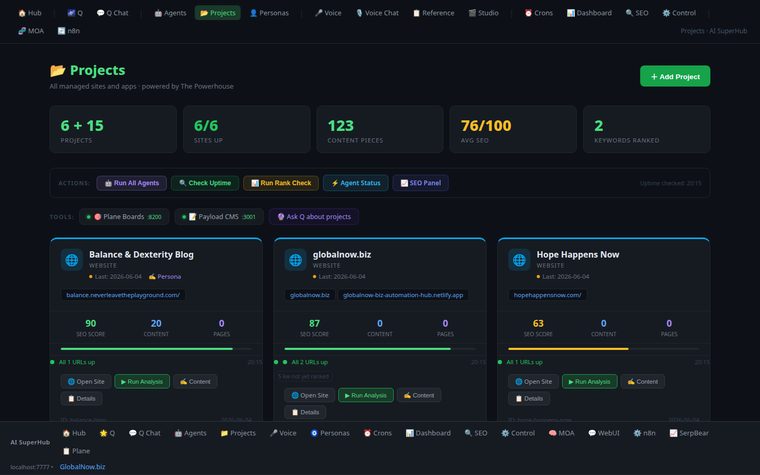
Task: Open SEO in the top navigation
Action: [x=637, y=13]
